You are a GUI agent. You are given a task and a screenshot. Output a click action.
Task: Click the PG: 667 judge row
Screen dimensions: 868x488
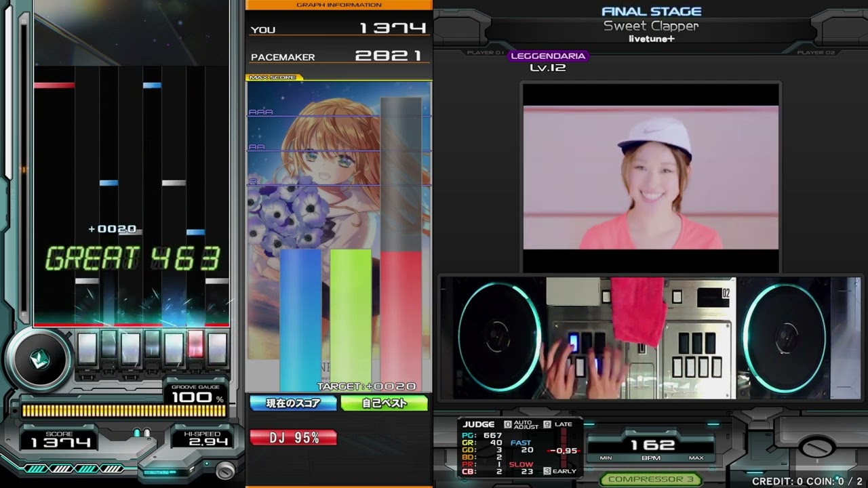point(482,435)
